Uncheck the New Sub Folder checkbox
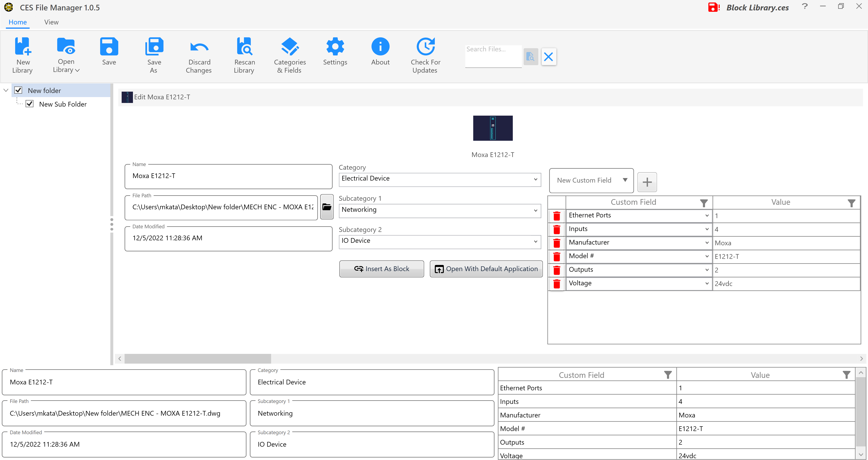This screenshot has width=868, height=460. coord(30,104)
